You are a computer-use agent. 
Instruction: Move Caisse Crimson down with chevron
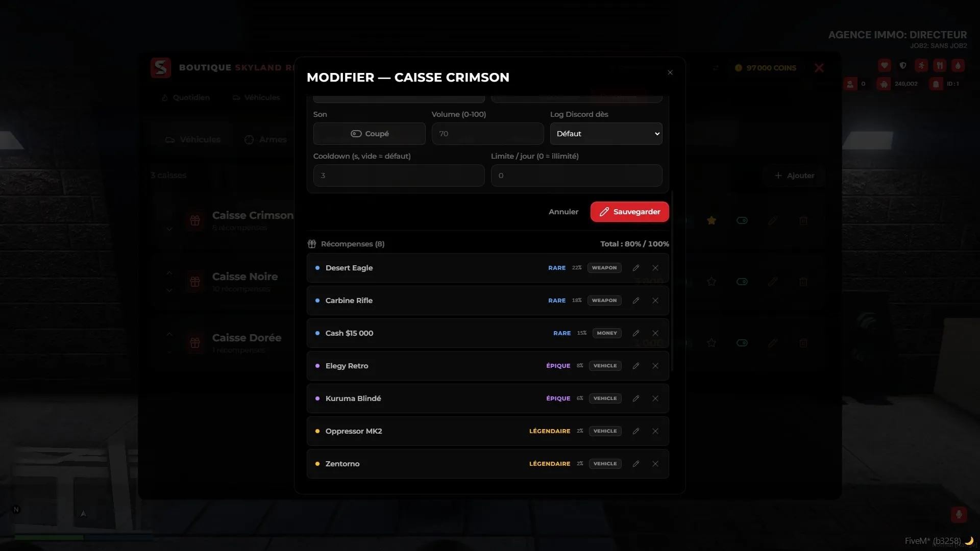[169, 229]
